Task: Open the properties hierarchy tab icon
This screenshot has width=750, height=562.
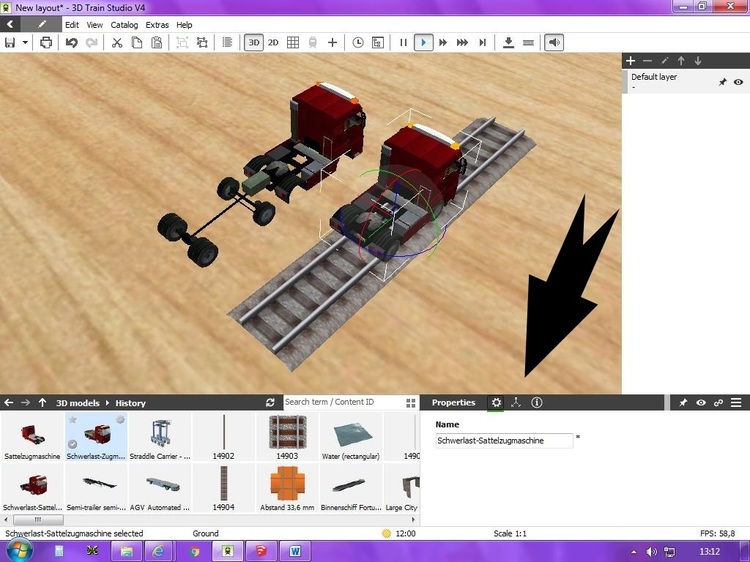Action: point(516,403)
